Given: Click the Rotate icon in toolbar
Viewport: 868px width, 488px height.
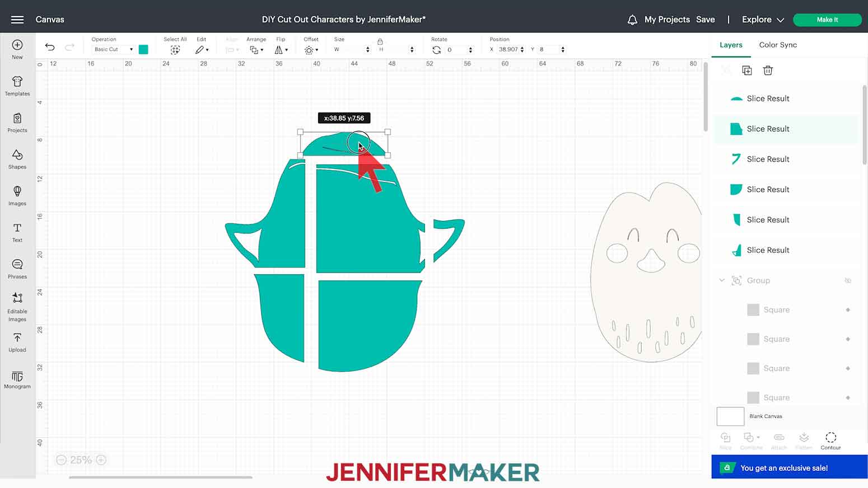Looking at the screenshot, I should pyautogui.click(x=437, y=50).
